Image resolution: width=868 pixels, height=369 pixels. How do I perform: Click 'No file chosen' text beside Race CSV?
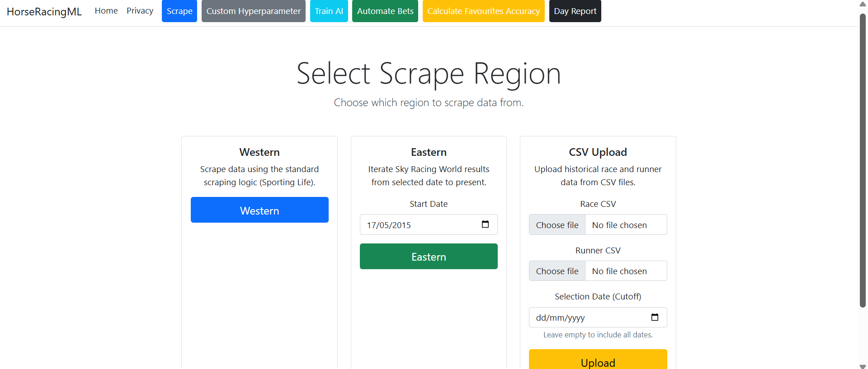pos(619,225)
